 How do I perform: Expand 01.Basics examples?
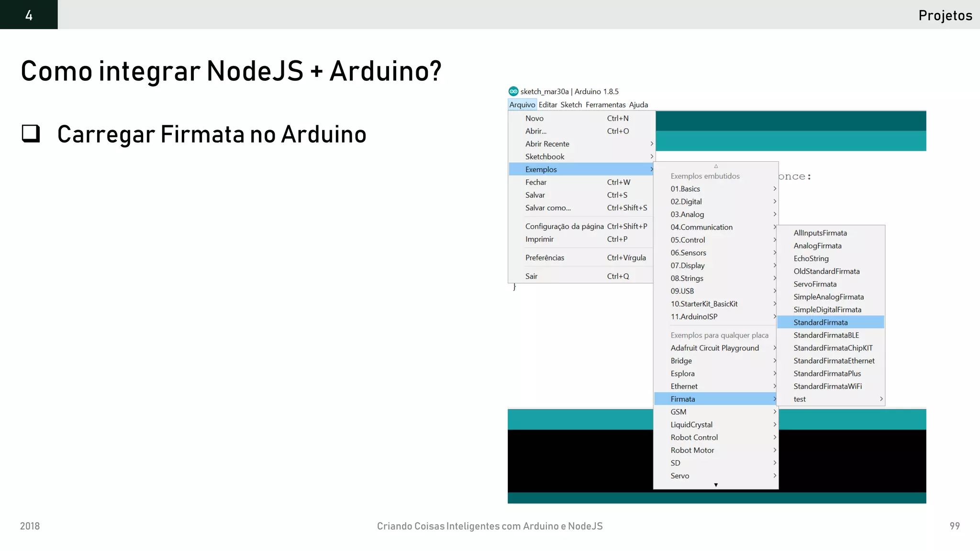pos(716,189)
